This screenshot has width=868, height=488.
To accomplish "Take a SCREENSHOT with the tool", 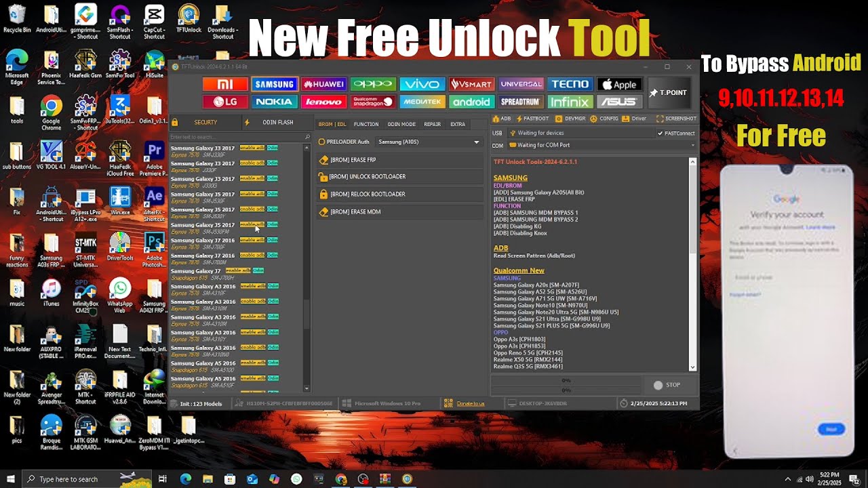I will 676,119.
